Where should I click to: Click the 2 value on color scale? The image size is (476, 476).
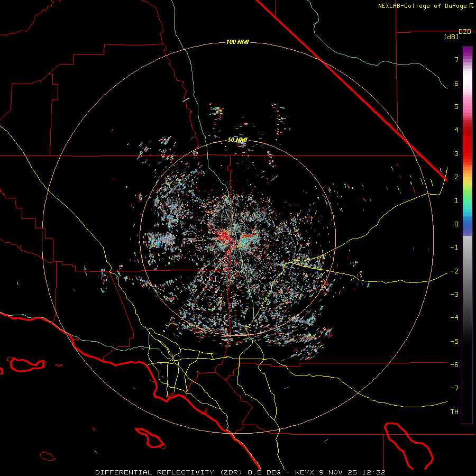click(456, 177)
